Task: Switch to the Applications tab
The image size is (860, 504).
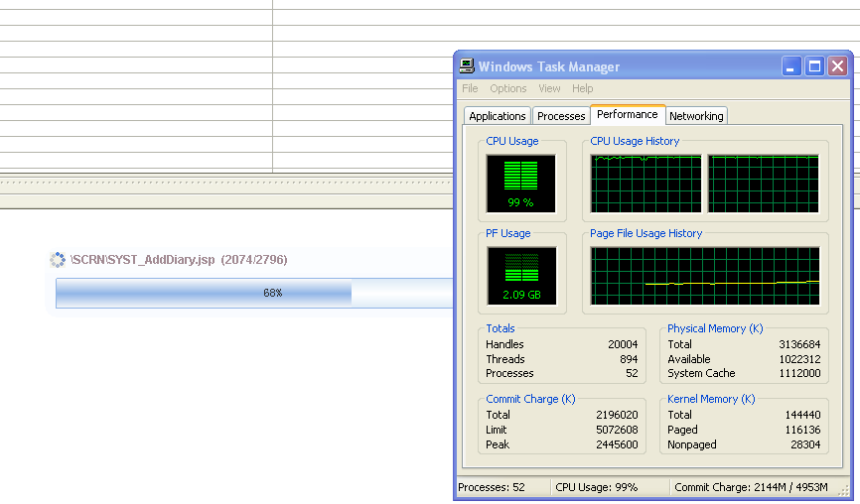Action: pos(497,116)
